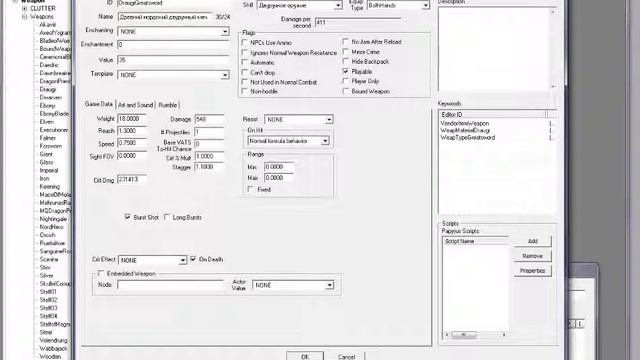Screen dimensions: 640x360
Task: Enable the Long Bursts checkbox
Action: [167, 217]
